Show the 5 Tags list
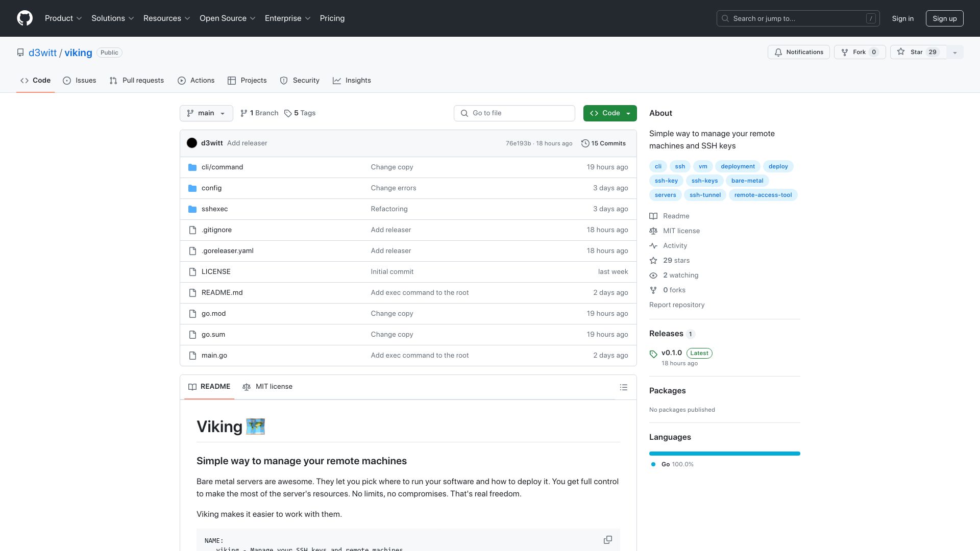Viewport: 980px width, 551px height. [x=300, y=113]
